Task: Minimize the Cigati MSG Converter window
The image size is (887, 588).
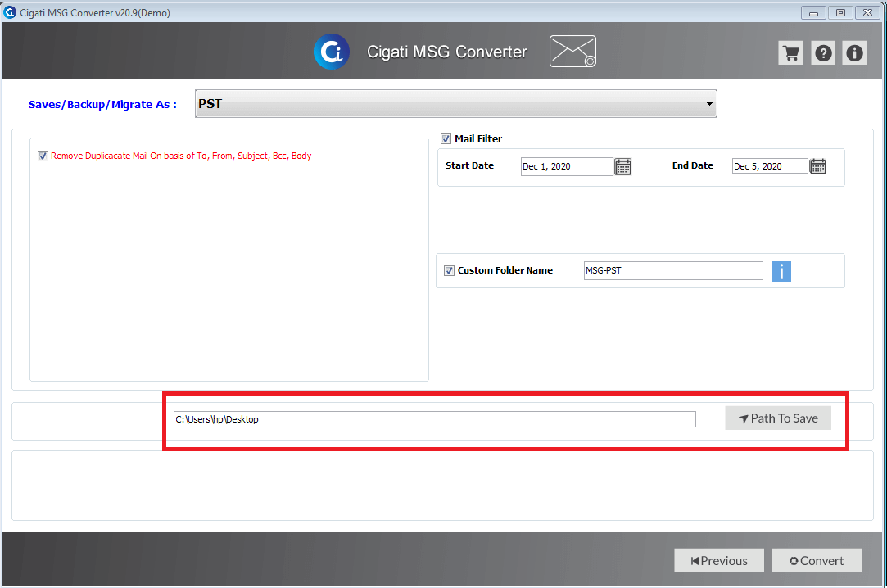Action: [x=813, y=12]
